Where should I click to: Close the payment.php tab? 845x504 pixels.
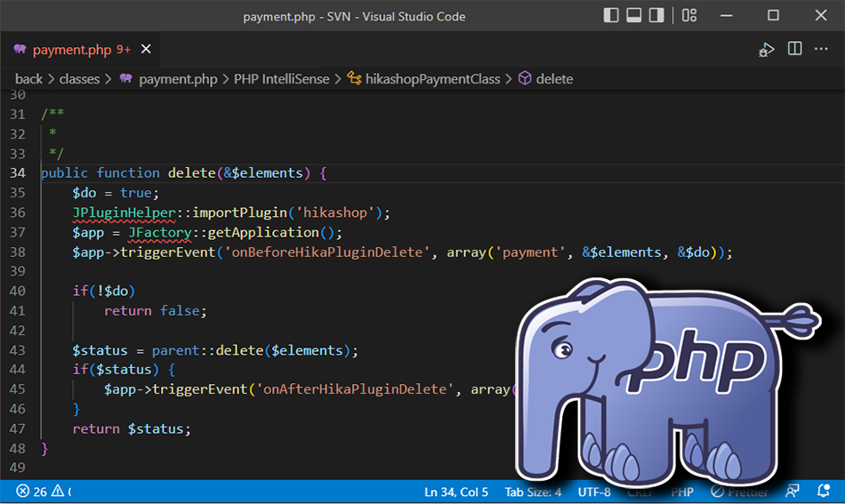point(146,49)
